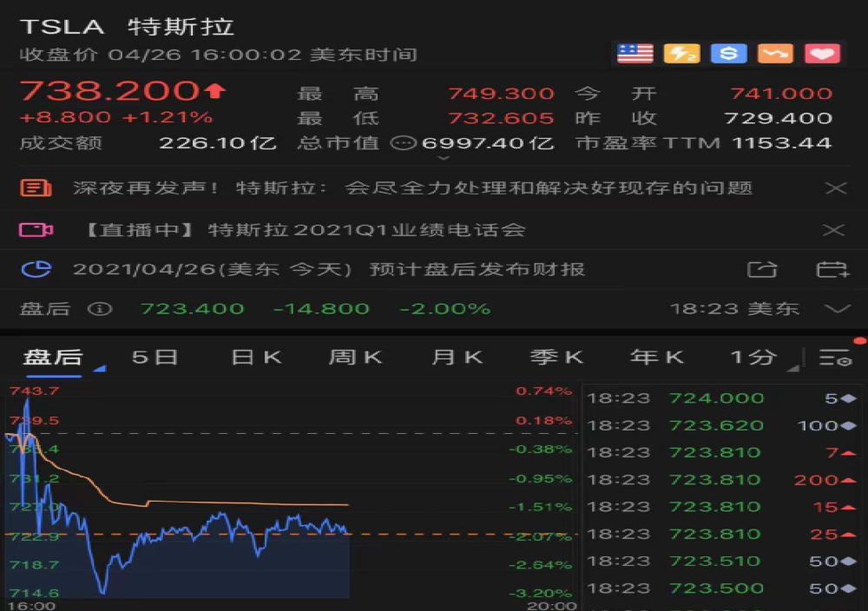Expand more quote details arrow under 总市值
This screenshot has width=868, height=611.
pos(444,159)
